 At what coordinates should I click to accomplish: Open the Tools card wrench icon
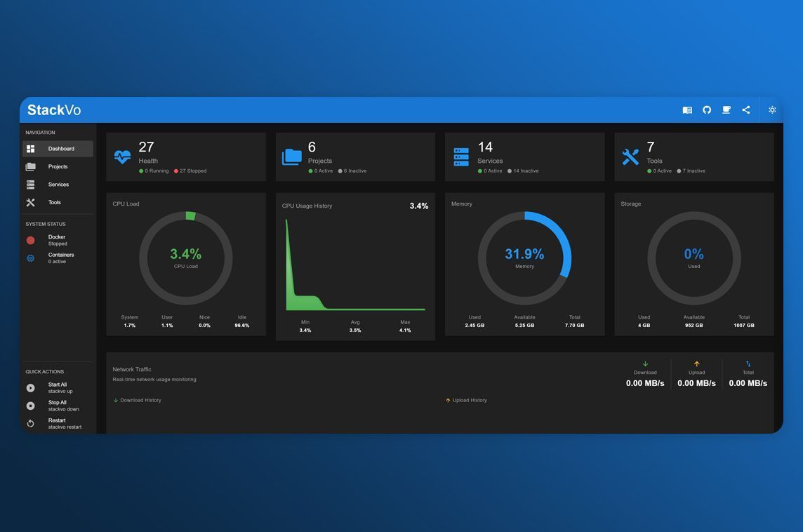pyautogui.click(x=630, y=157)
